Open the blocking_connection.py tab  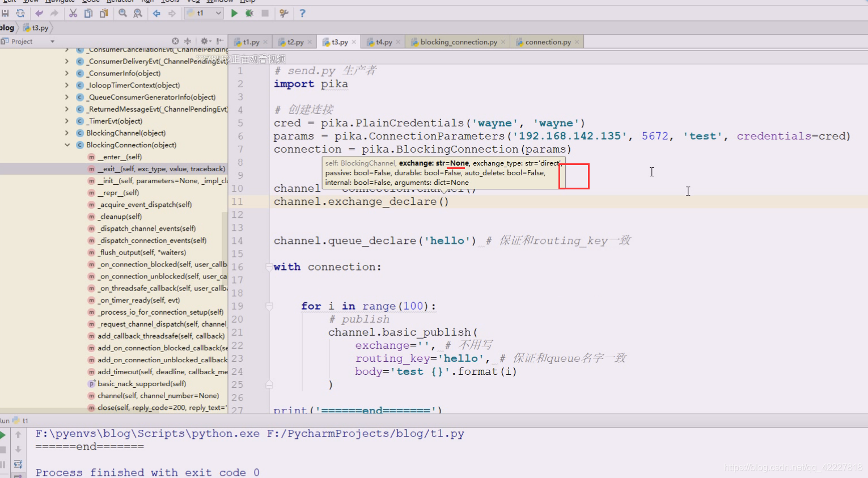[458, 42]
